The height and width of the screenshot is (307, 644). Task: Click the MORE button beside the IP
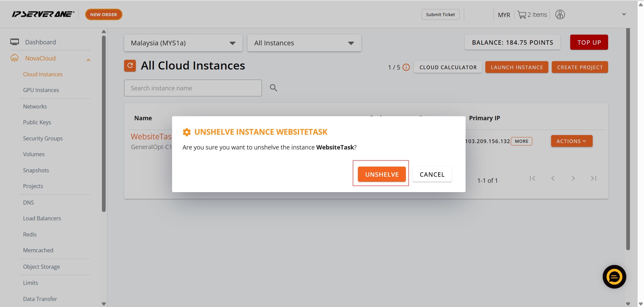coord(522,141)
